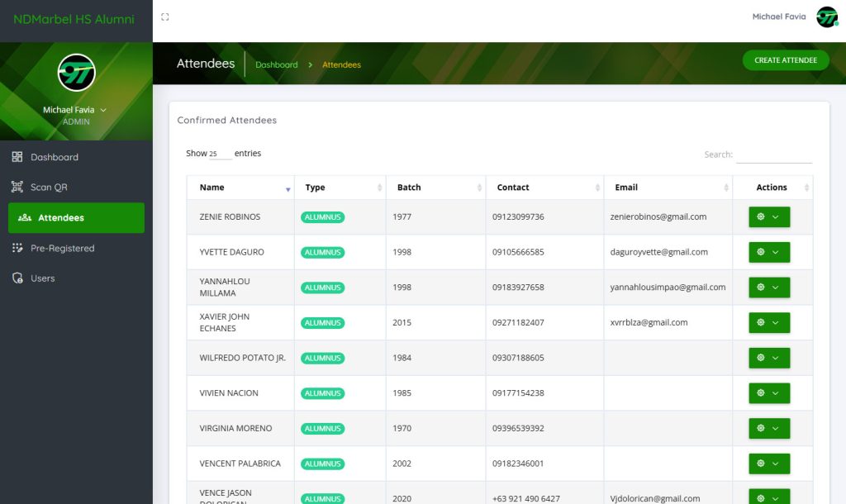
Task: Click the Show entries count field
Action: (220, 154)
